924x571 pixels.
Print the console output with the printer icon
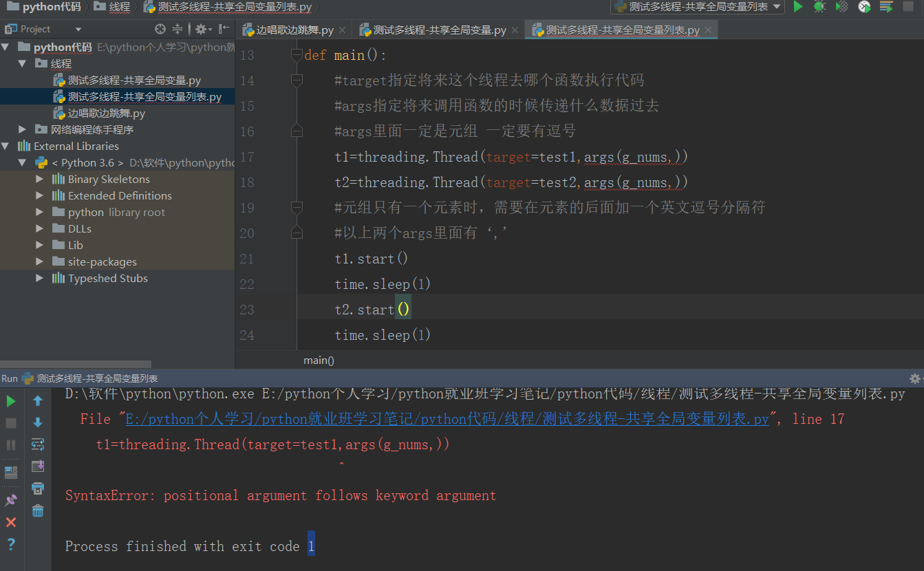point(38,488)
